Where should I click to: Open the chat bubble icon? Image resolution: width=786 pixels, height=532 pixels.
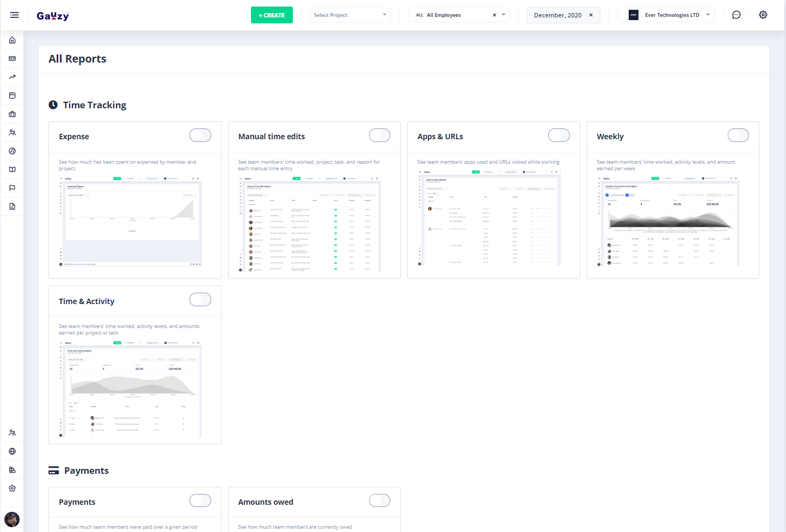[736, 15]
